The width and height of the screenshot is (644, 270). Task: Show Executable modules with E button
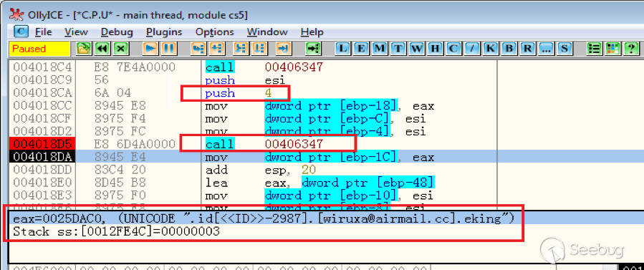pyautogui.click(x=361, y=49)
